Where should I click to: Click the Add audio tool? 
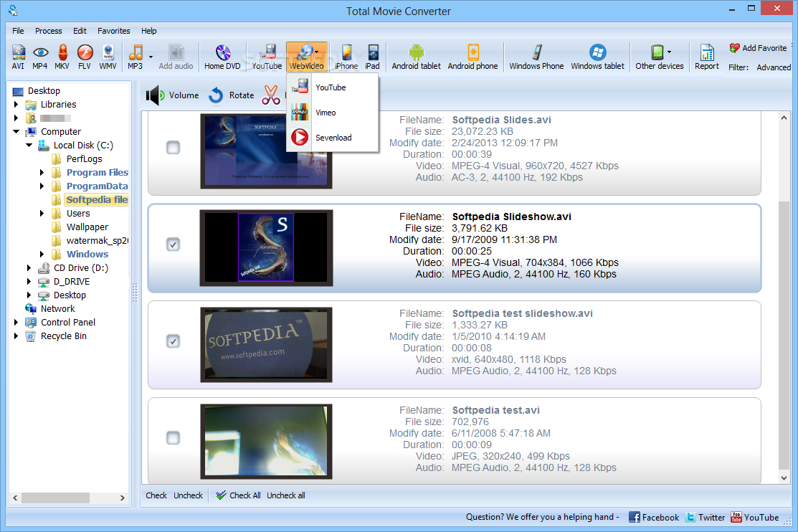click(x=176, y=57)
